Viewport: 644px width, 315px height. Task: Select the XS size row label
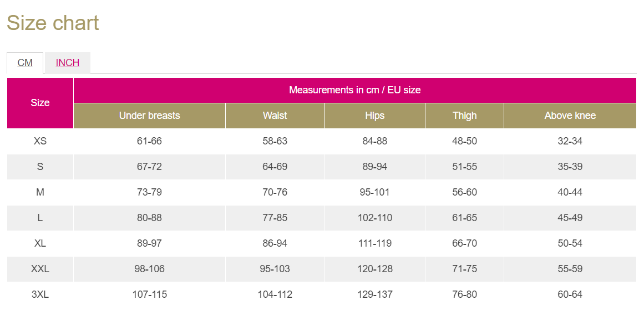click(x=40, y=141)
